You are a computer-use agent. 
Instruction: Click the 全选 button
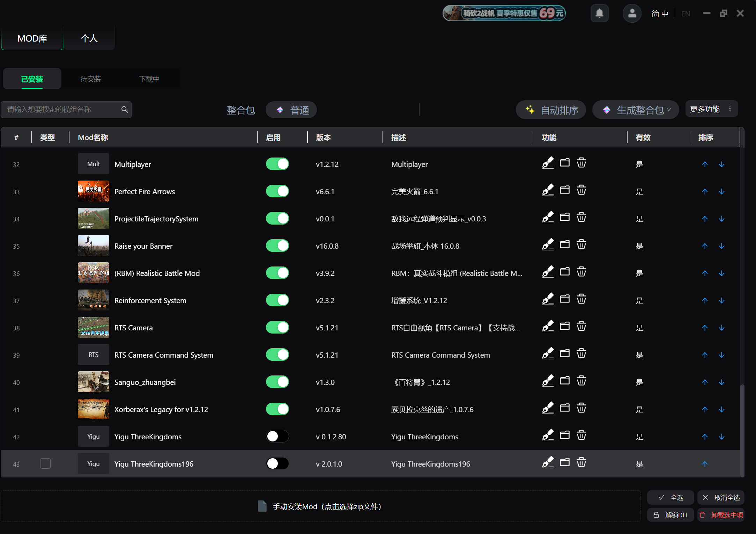(670, 498)
